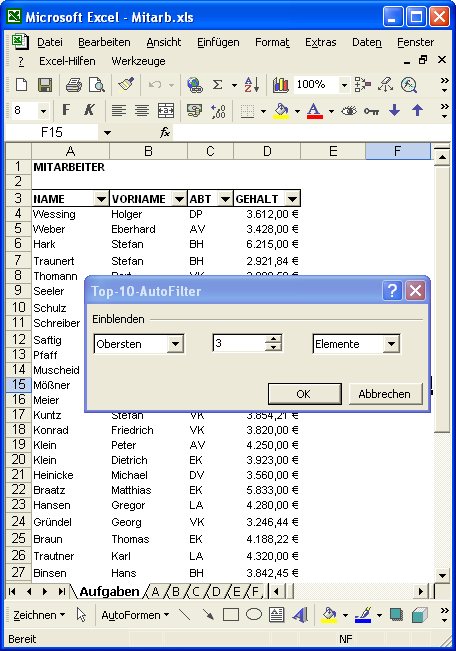This screenshot has height=651, width=456.
Task: Increase the filter count spinner up
Action: tap(273, 339)
